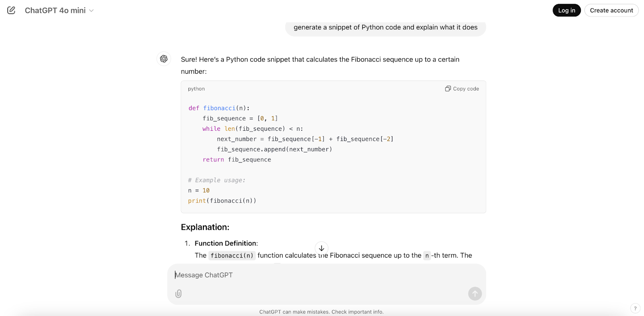Click the 'while len(fib_sequence) < n:' line

pyautogui.click(x=253, y=129)
